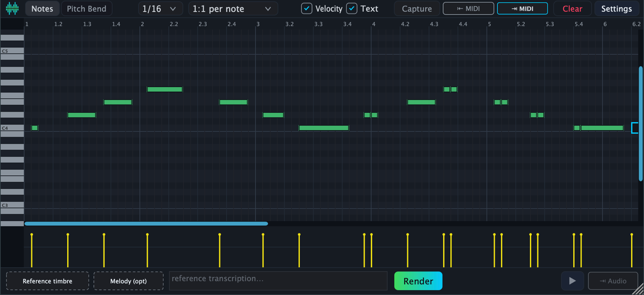Click the export Audio button

613,281
